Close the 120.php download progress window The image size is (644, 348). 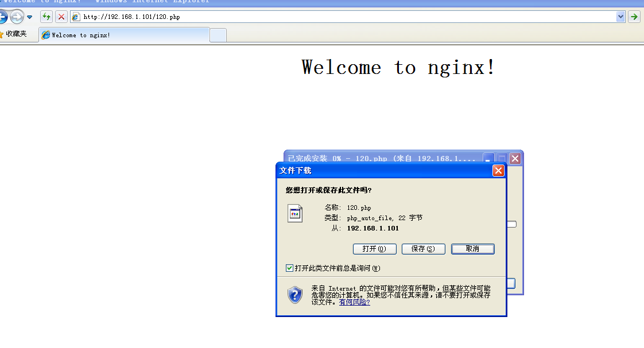(x=515, y=158)
